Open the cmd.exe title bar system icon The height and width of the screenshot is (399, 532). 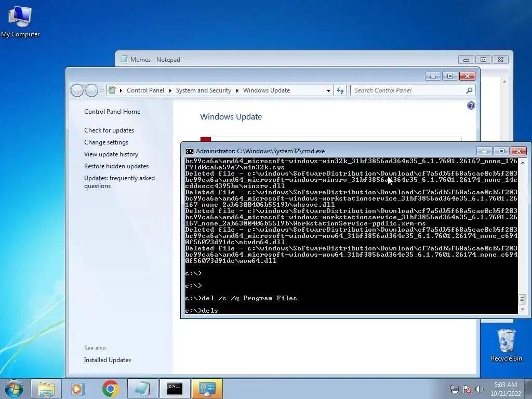point(190,151)
